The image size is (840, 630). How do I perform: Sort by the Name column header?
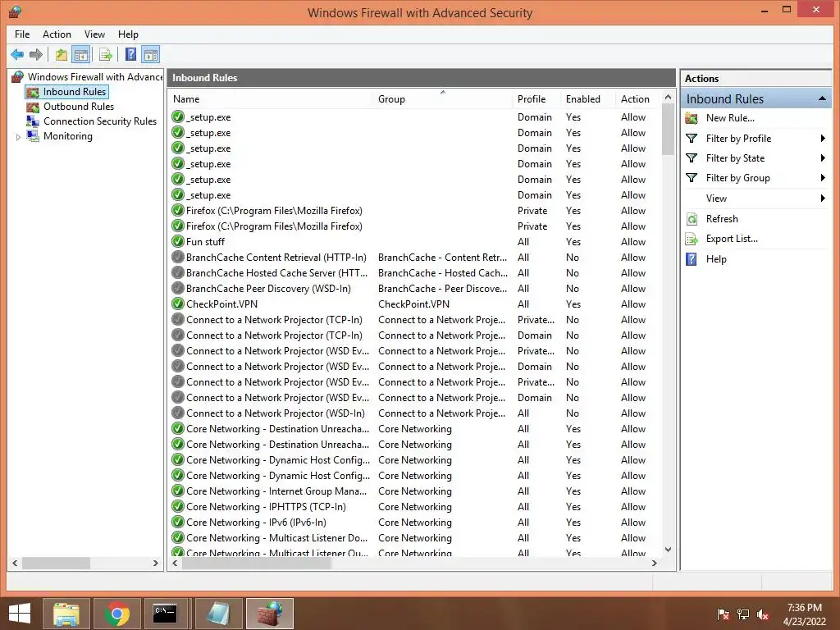click(271, 99)
